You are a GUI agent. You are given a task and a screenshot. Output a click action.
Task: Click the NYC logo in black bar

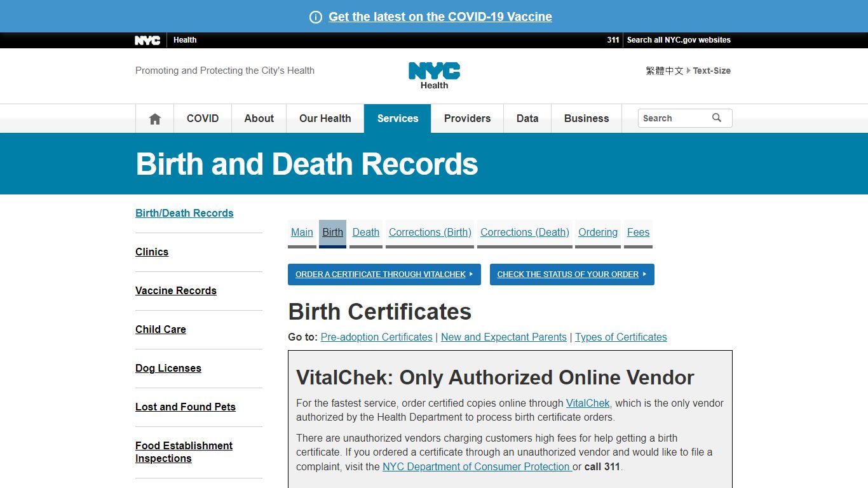point(147,40)
